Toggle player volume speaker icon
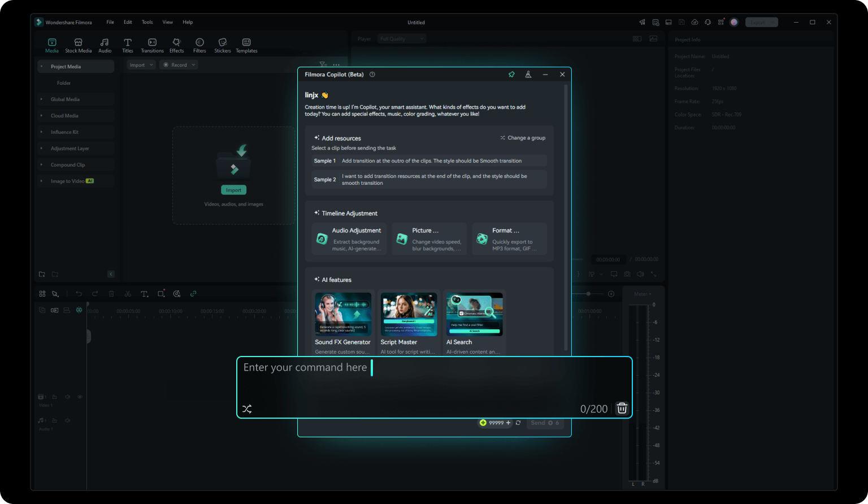This screenshot has height=504, width=868. click(640, 274)
